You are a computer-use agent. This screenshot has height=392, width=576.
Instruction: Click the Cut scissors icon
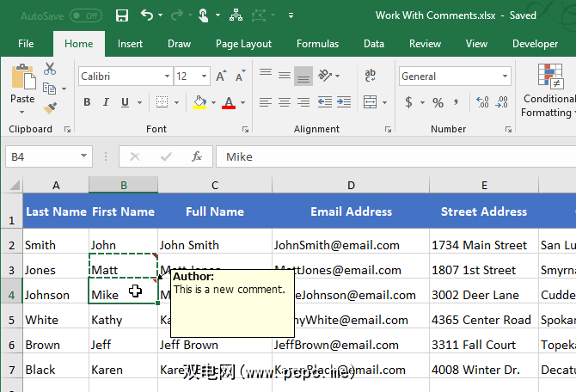(49, 70)
